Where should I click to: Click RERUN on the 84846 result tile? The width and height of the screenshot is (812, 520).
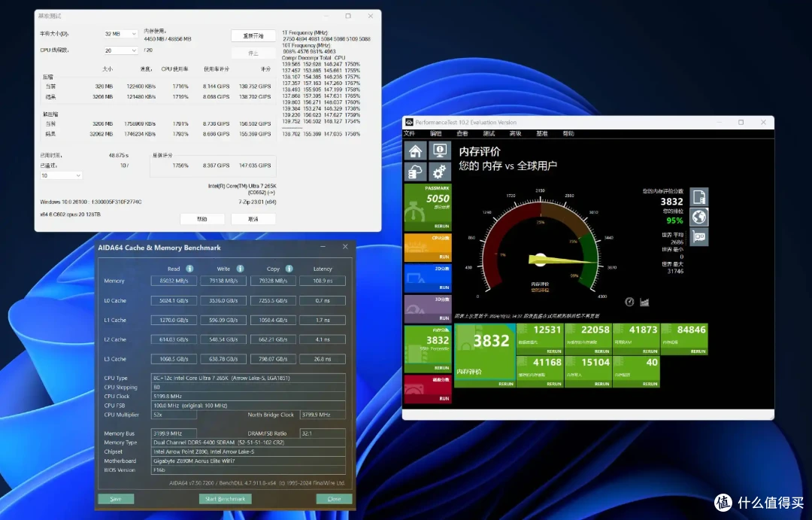[x=698, y=351]
